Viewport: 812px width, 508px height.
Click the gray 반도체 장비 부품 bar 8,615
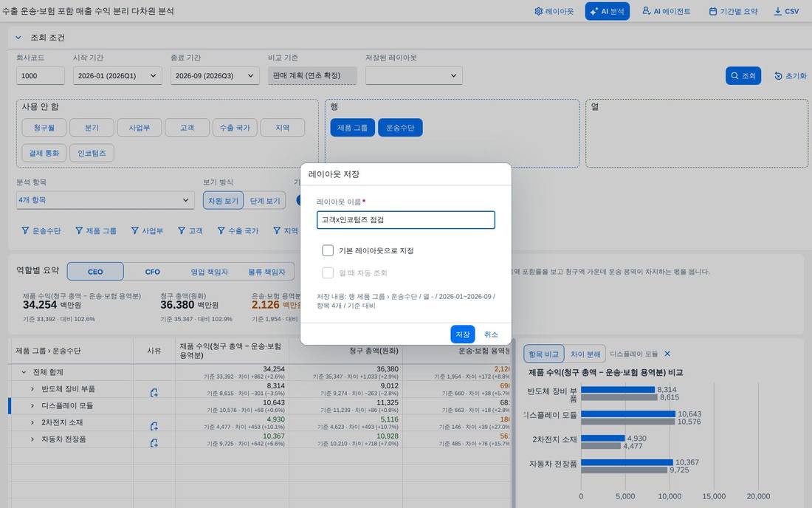click(x=619, y=397)
